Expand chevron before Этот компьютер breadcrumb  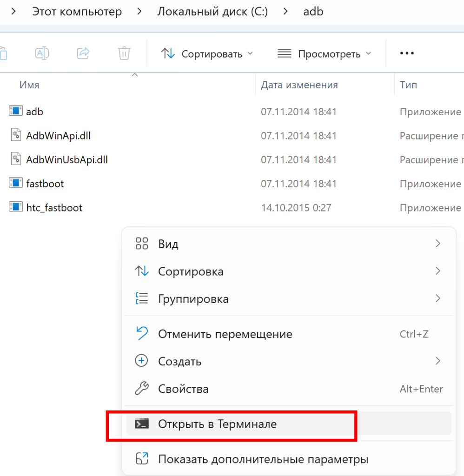(x=13, y=12)
